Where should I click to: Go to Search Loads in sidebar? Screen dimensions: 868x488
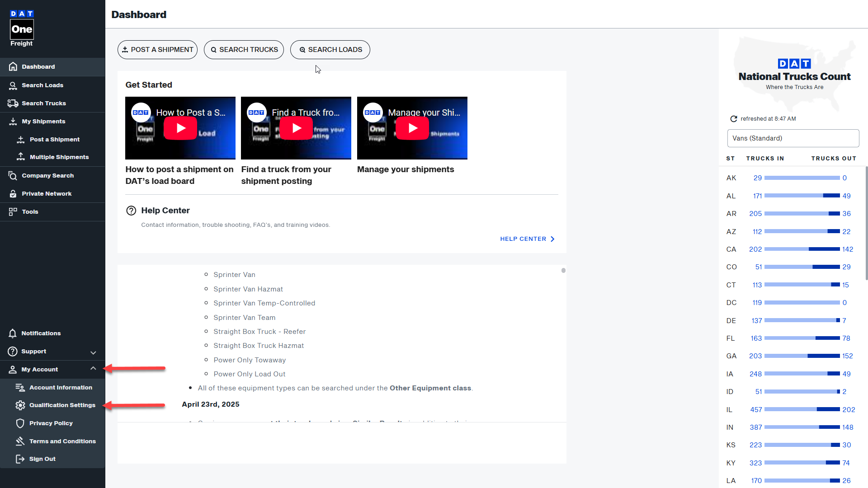click(52, 85)
